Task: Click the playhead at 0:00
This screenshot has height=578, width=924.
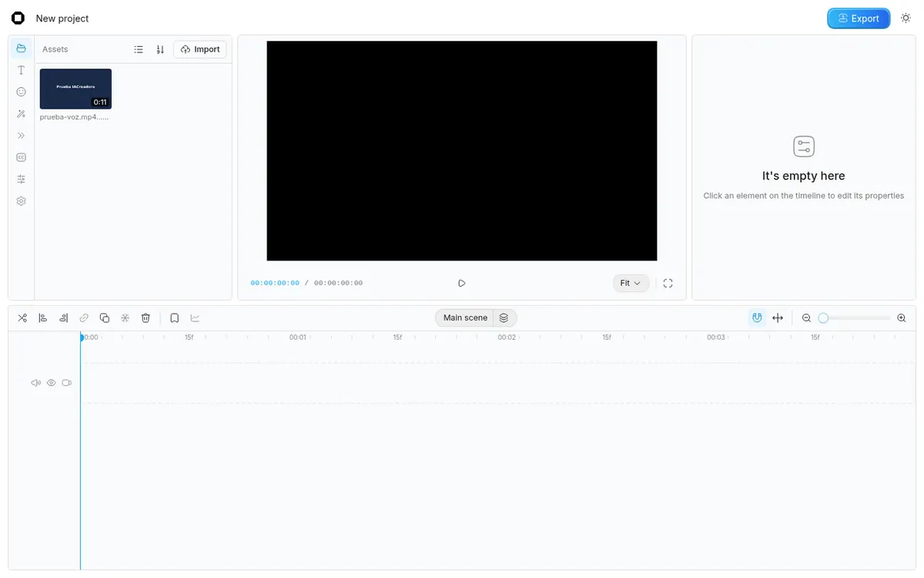Action: (82, 337)
